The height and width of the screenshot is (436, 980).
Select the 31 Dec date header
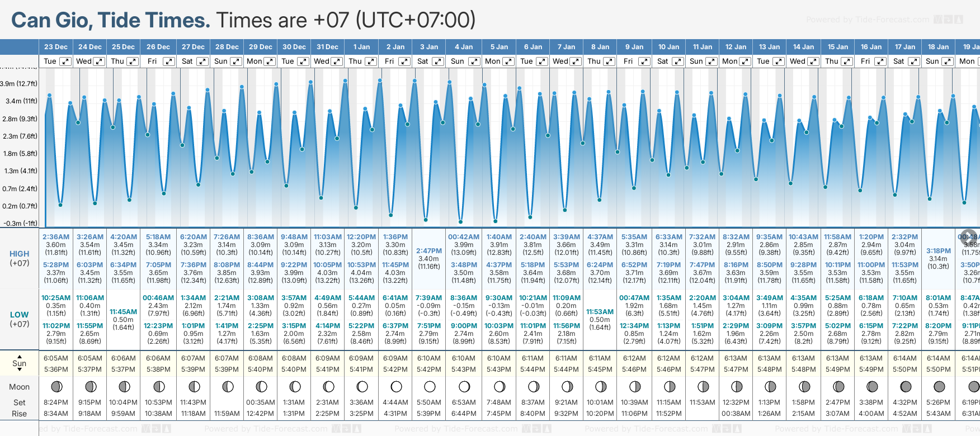[x=327, y=47]
